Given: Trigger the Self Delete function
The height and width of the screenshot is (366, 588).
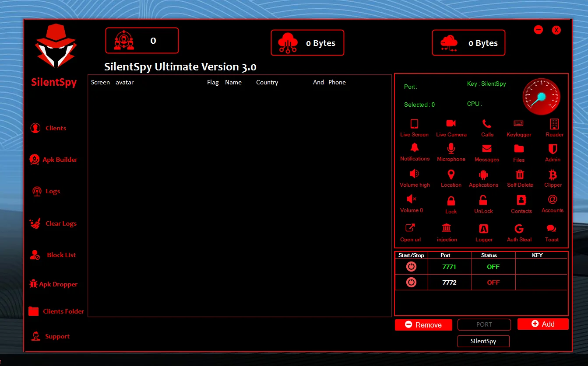Looking at the screenshot, I should pos(520,178).
